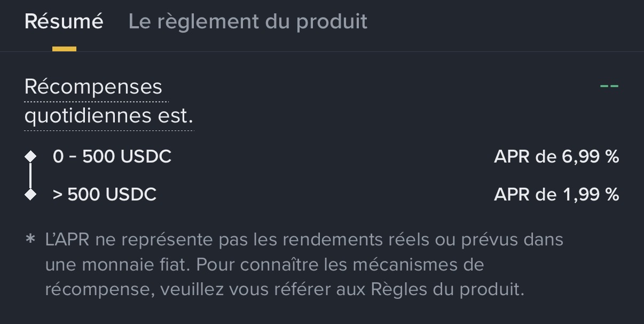Switch to the Résumé tab
Image resolution: width=644 pixels, height=324 pixels.
pyautogui.click(x=64, y=22)
